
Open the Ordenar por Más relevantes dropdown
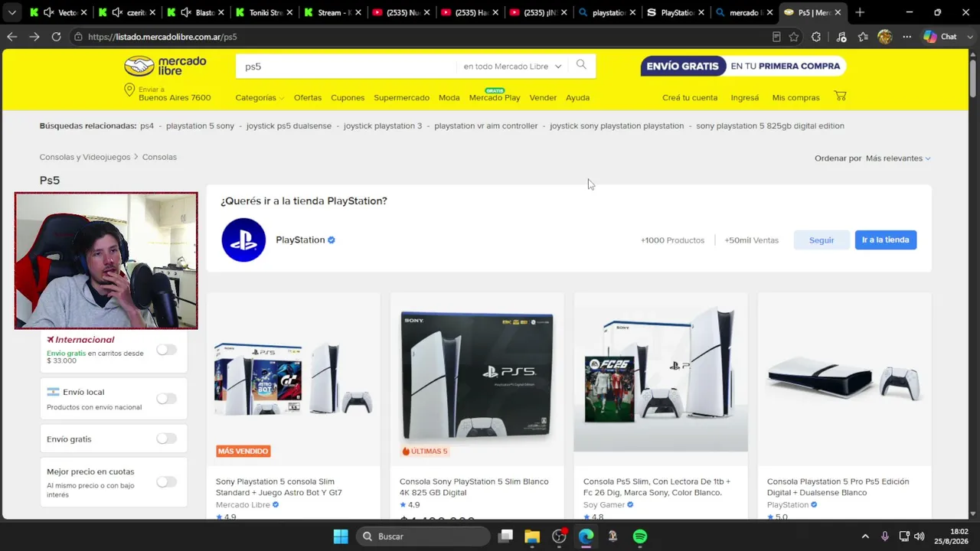point(898,158)
